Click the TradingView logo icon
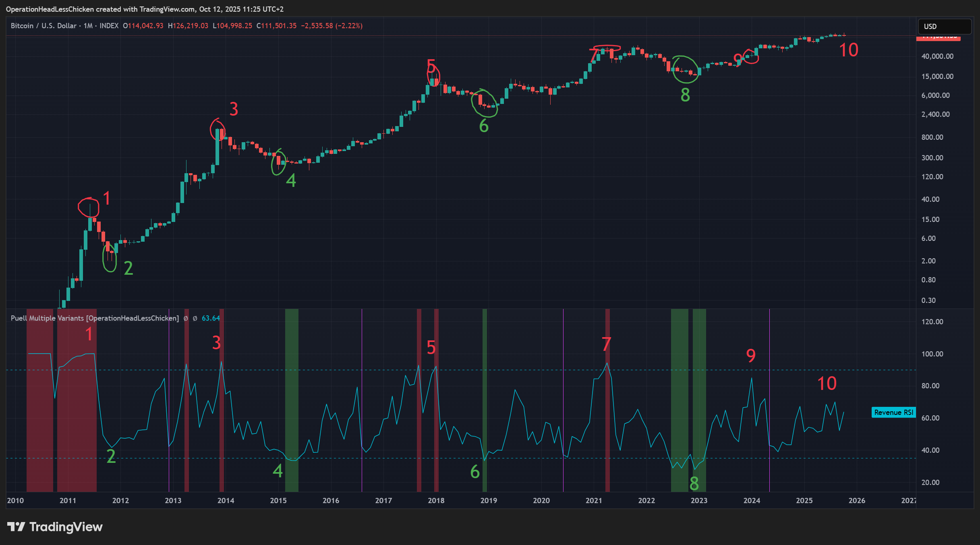The height and width of the screenshot is (545, 980). tap(16, 526)
